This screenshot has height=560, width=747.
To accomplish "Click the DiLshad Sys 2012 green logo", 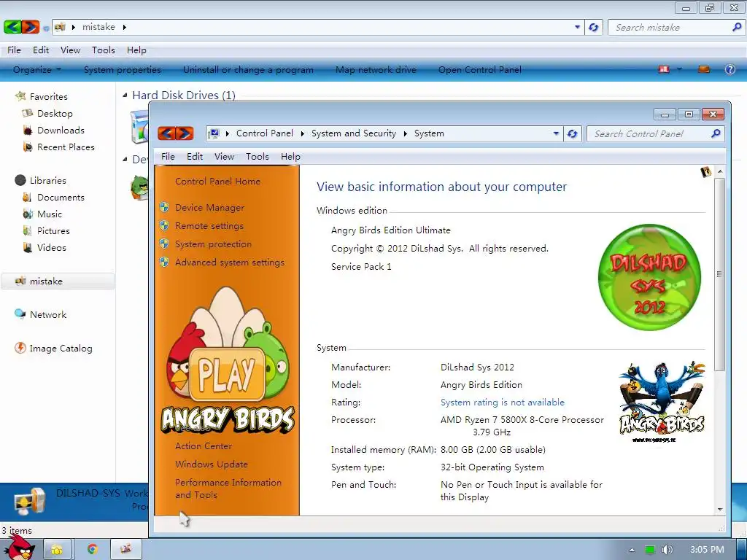I will (x=649, y=277).
